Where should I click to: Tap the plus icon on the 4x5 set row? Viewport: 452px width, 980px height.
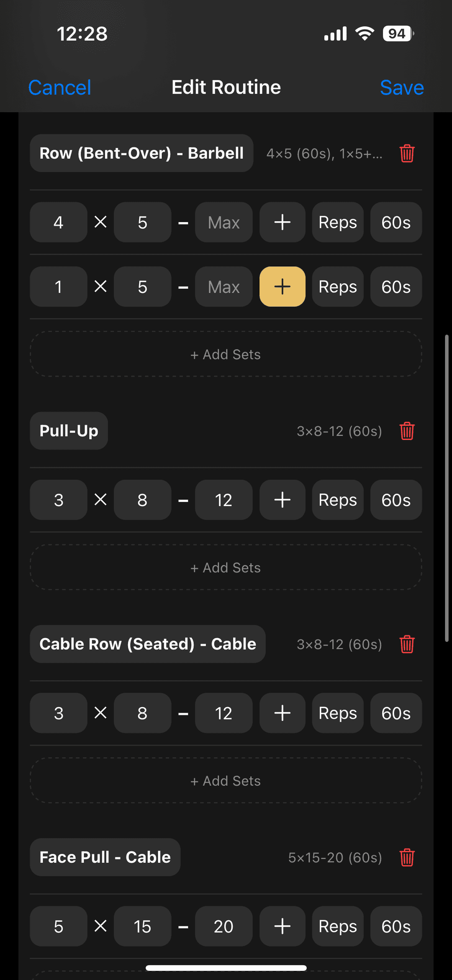(282, 222)
